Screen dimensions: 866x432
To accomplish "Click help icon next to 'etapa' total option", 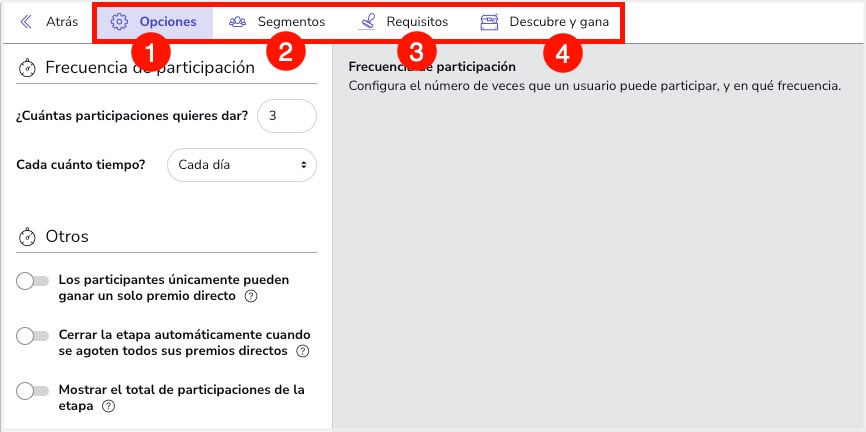I will click(x=108, y=407).
